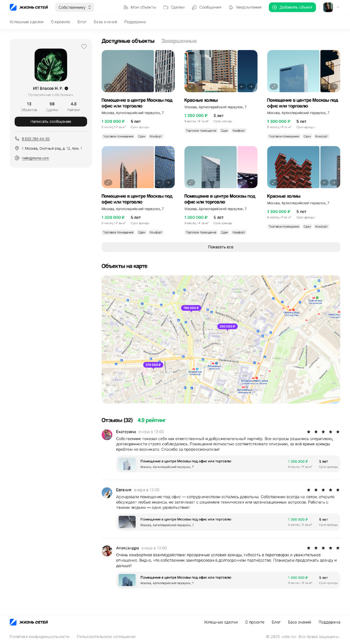Call the number 8 800 784-44-33
This screenshot has width=350, height=644.
pos(36,138)
